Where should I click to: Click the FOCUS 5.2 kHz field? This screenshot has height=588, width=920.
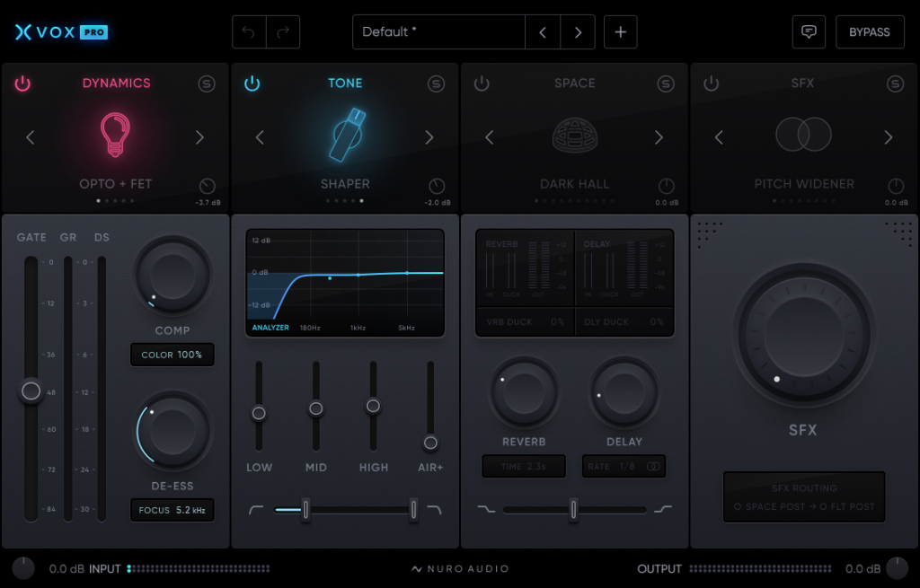172,510
